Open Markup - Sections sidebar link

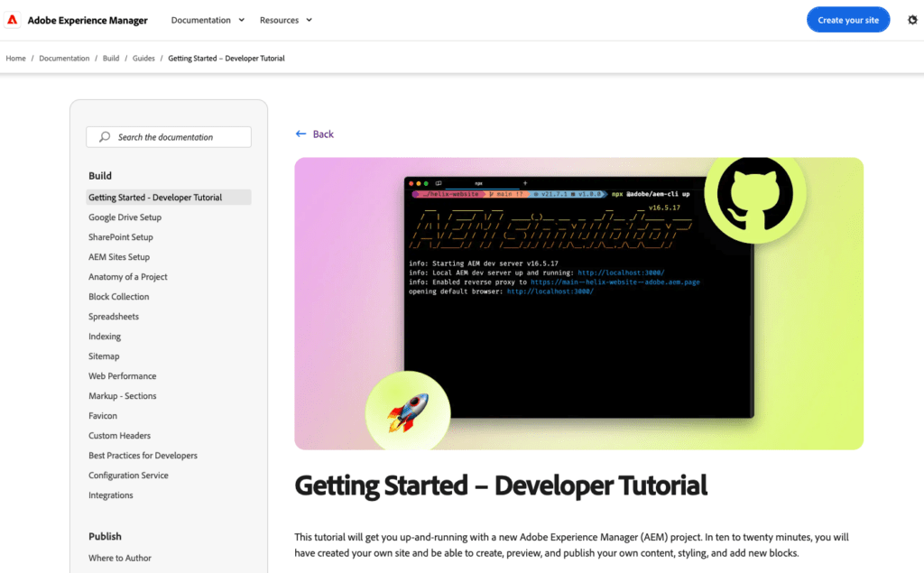pyautogui.click(x=123, y=395)
